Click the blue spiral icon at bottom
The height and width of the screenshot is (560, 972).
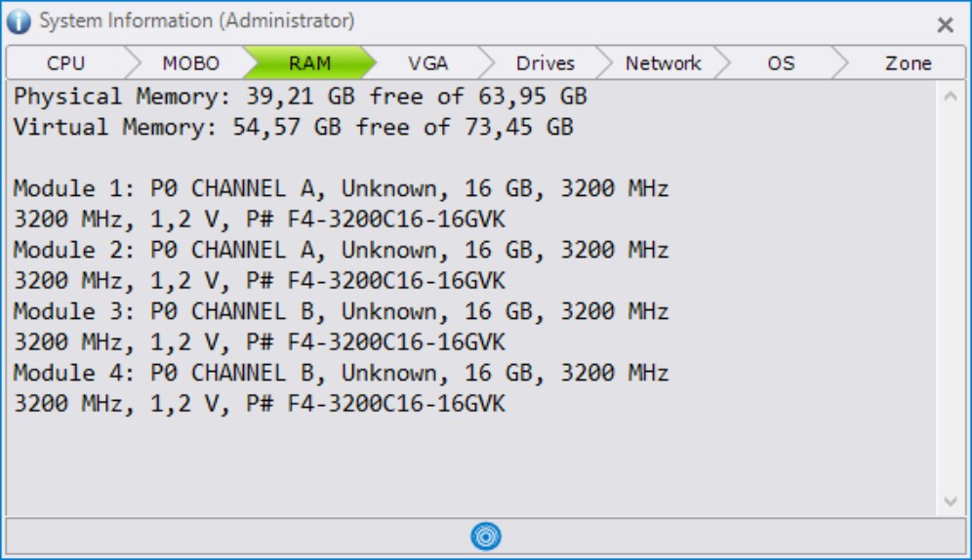[x=485, y=536]
